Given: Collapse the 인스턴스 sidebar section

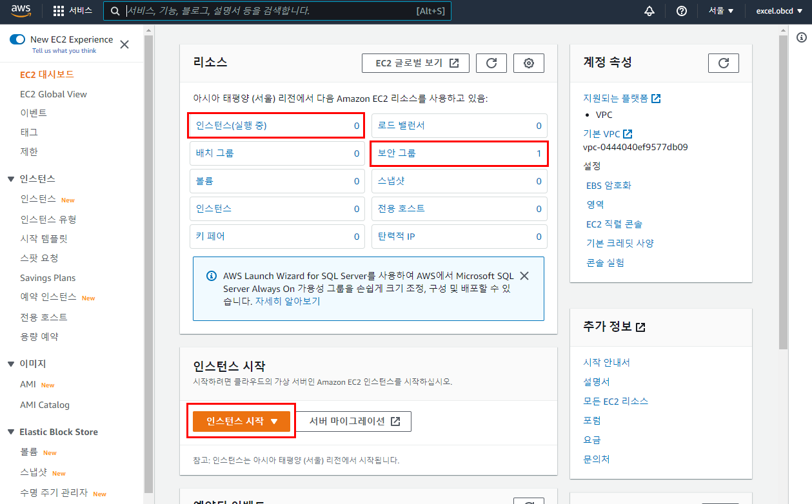Looking at the screenshot, I should (11, 179).
